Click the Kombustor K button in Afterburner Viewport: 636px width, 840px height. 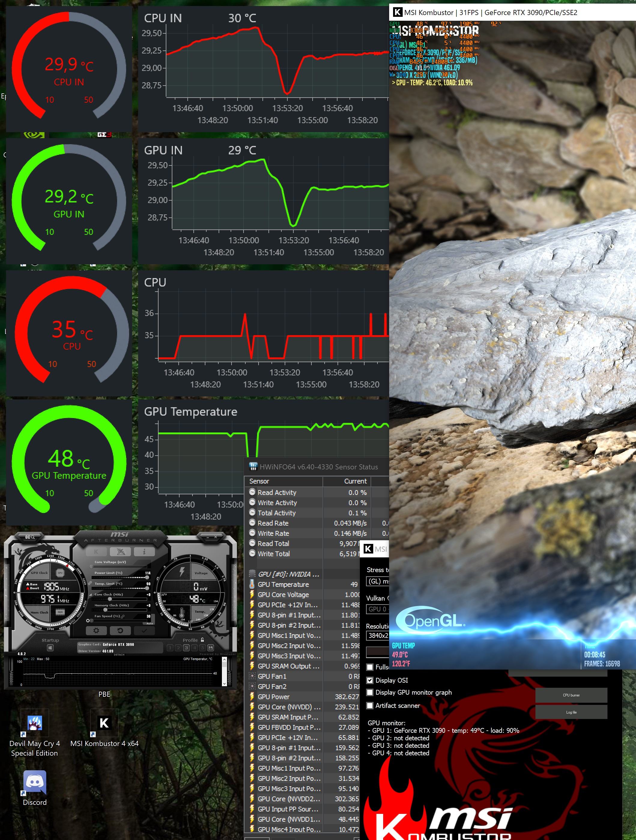pyautogui.click(x=96, y=552)
